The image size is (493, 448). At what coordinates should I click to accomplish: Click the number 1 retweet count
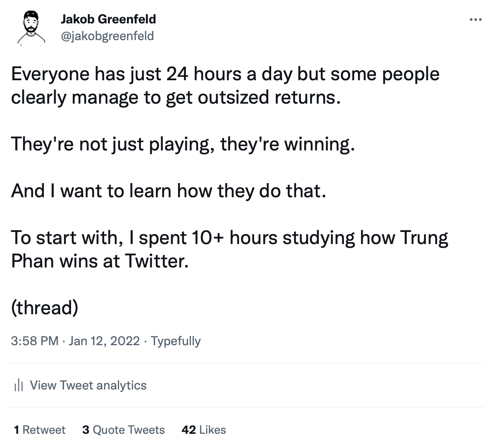[x=17, y=430]
